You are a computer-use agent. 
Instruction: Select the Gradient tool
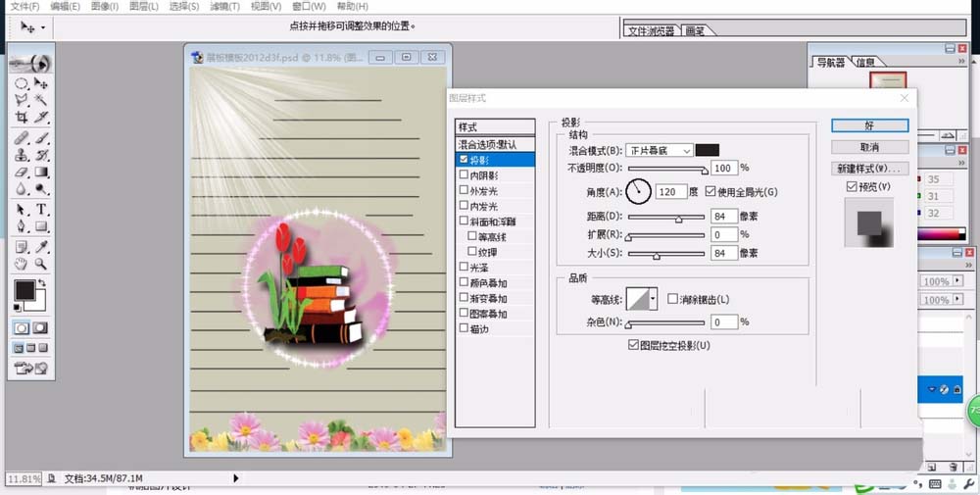point(42,173)
